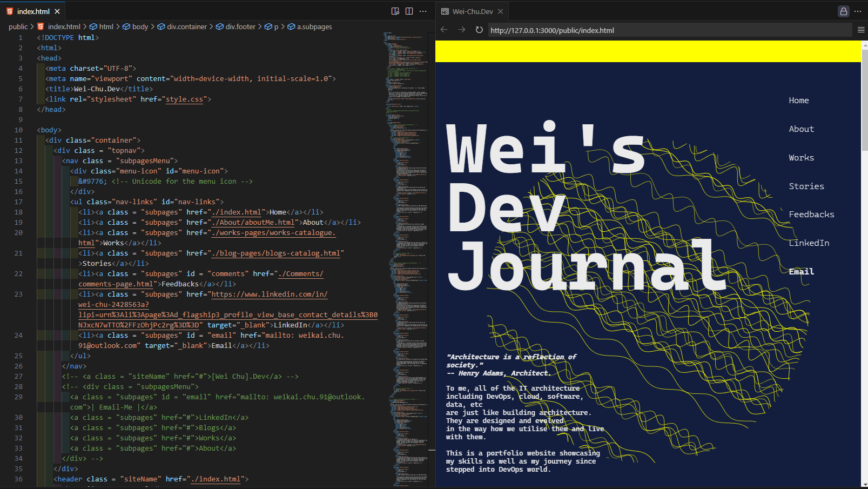
Task: Select the index.html editor tab
Action: 33,11
